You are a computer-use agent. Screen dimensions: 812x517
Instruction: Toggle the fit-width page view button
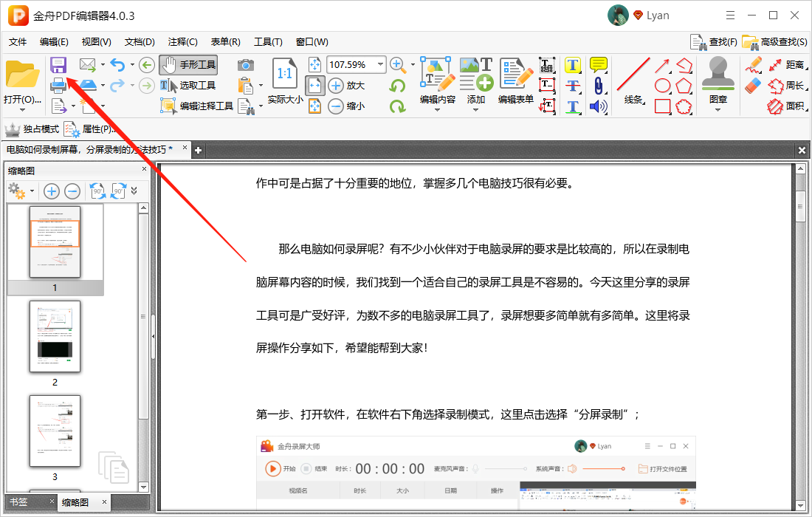[x=315, y=86]
